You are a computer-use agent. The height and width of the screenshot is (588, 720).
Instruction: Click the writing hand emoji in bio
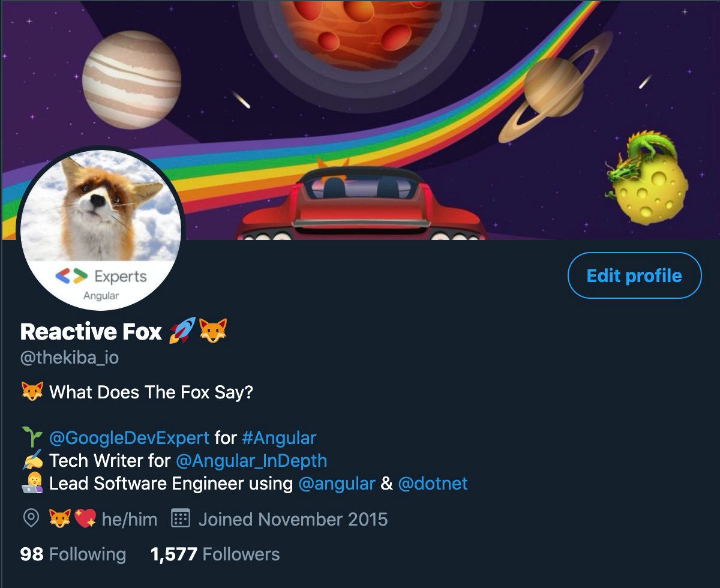pyautogui.click(x=32, y=461)
